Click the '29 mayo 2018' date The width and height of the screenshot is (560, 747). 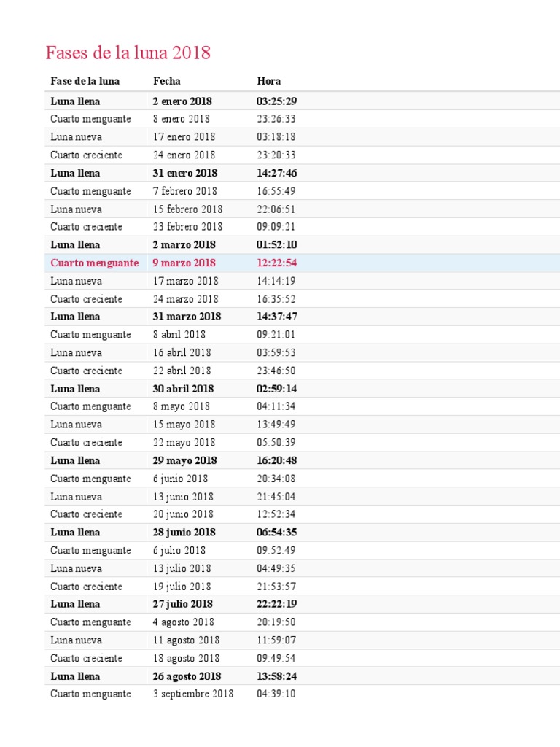[184, 460]
